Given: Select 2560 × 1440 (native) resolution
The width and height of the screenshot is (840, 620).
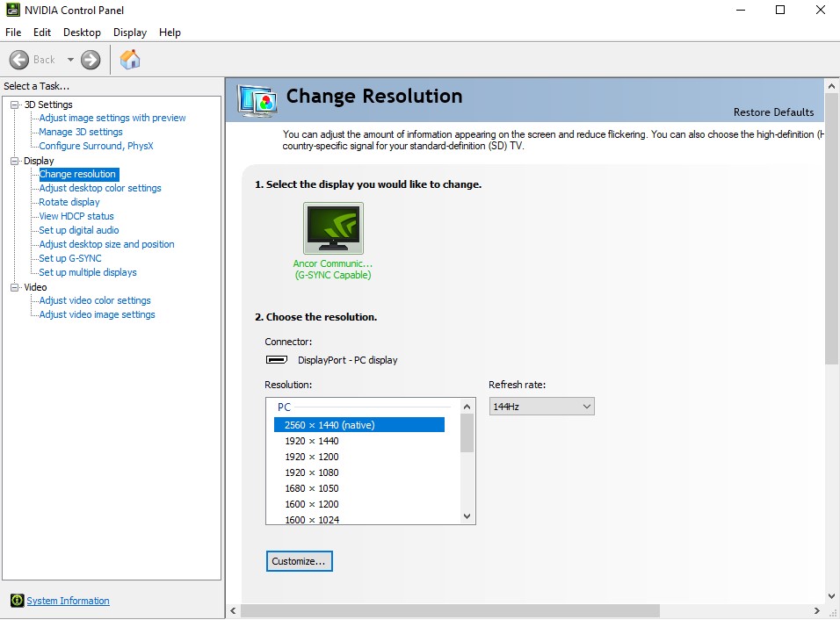Looking at the screenshot, I should coord(358,424).
